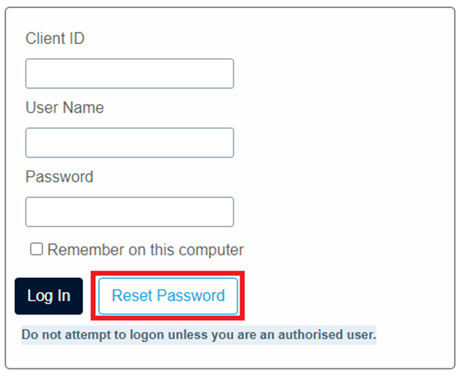The height and width of the screenshot is (377, 467).
Task: Click the Client ID input field
Action: click(x=129, y=73)
